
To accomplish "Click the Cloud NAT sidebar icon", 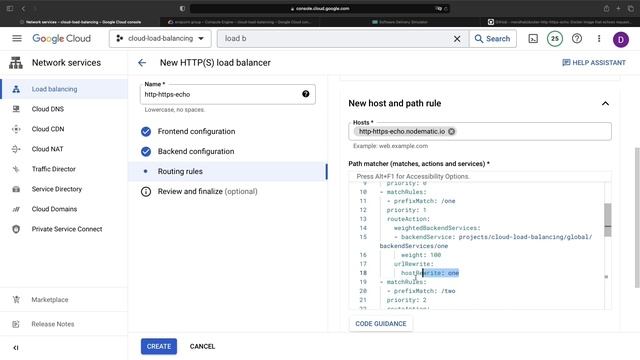I will tap(16, 149).
